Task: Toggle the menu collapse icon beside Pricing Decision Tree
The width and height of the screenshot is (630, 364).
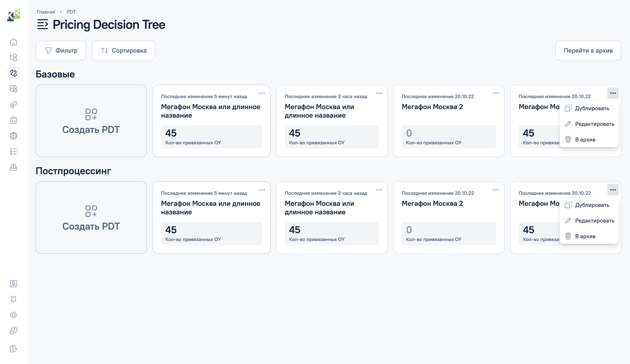Action: pos(43,24)
